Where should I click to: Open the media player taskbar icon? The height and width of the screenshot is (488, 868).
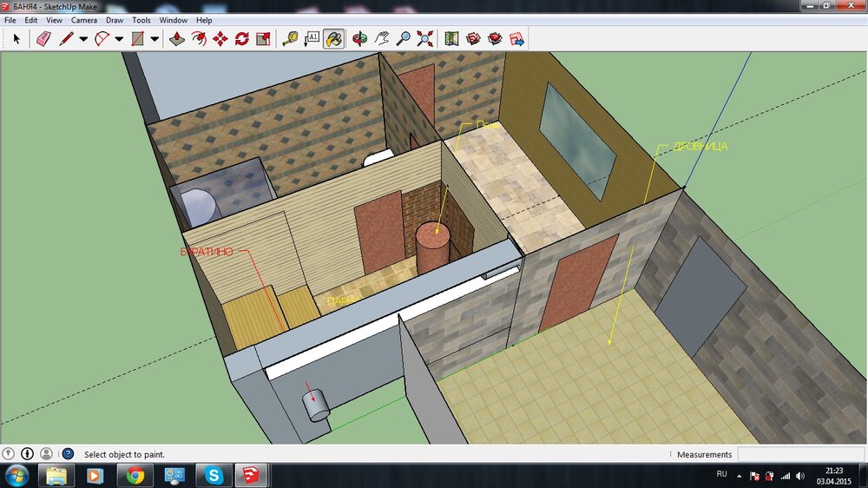(x=95, y=475)
